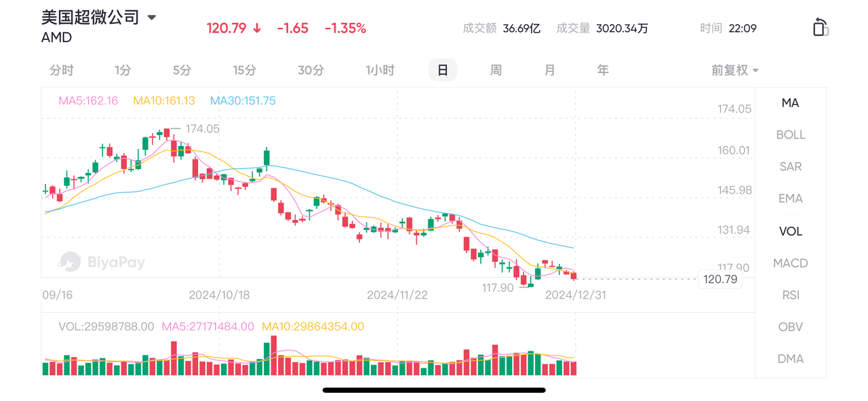Switch to the 周 weekly chart
This screenshot has height=401, width=868.
click(x=496, y=71)
